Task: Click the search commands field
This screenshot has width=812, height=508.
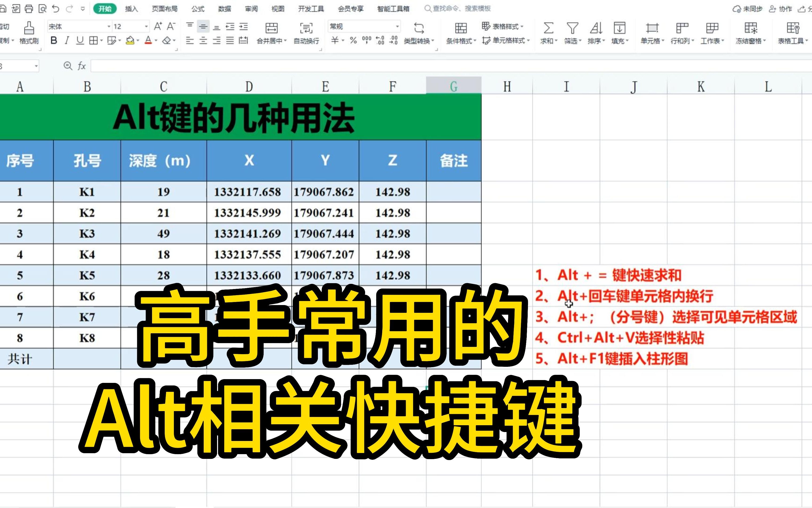Action: (458, 9)
